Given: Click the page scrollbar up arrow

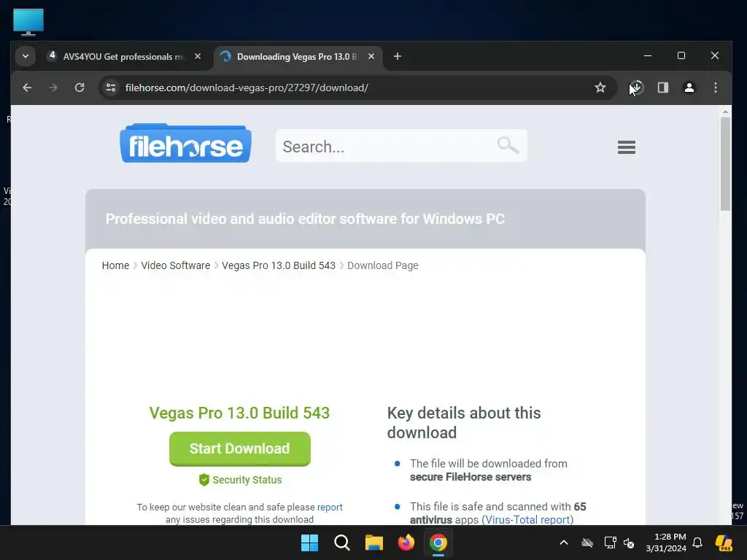Looking at the screenshot, I should [x=725, y=112].
